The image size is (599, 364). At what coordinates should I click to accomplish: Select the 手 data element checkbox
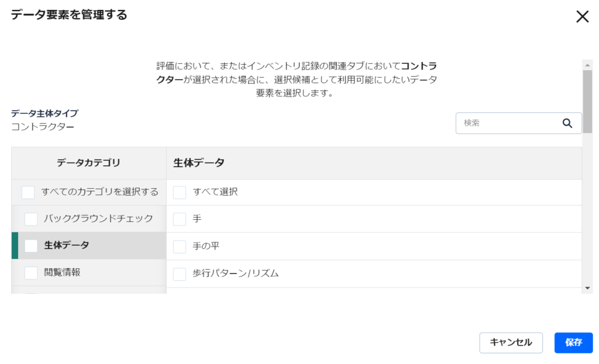point(180,219)
